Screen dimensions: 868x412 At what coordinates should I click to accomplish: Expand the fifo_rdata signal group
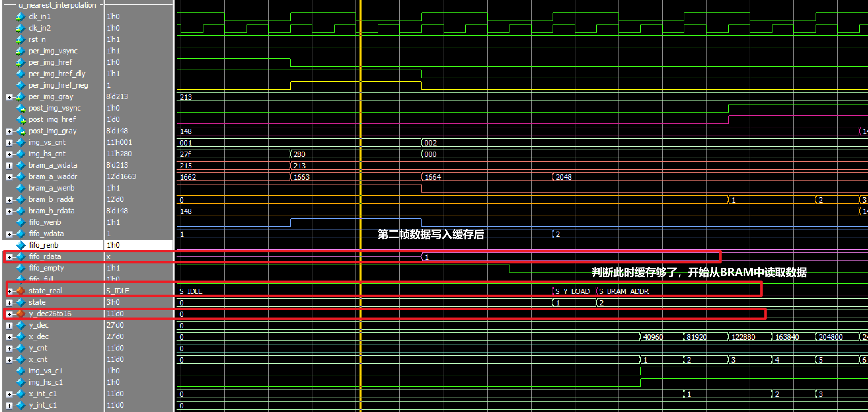(x=9, y=257)
